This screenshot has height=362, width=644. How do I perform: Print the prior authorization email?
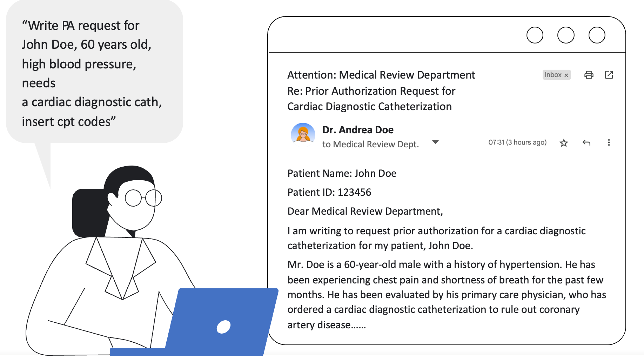pos(589,75)
